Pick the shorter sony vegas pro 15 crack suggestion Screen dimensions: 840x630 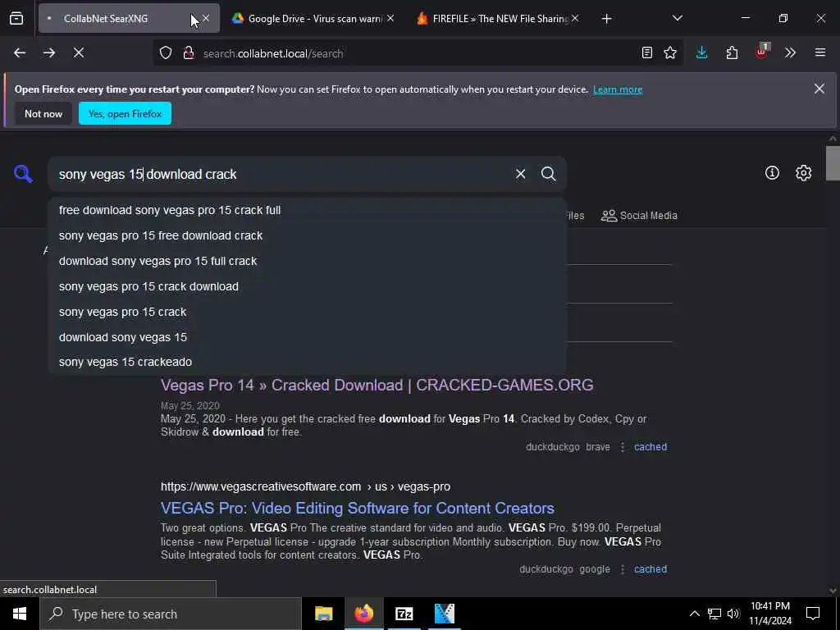click(x=307, y=312)
